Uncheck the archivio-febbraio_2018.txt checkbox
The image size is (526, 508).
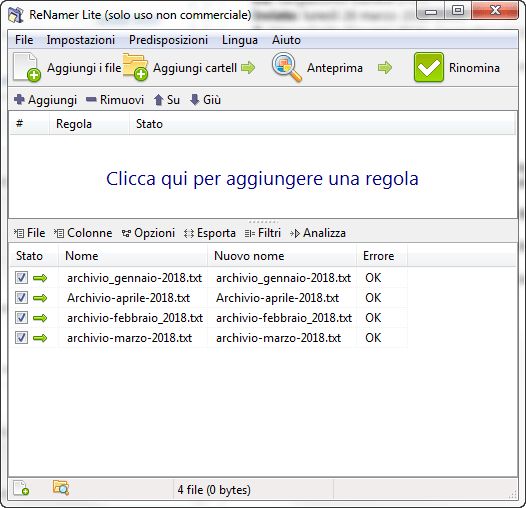tap(21, 318)
